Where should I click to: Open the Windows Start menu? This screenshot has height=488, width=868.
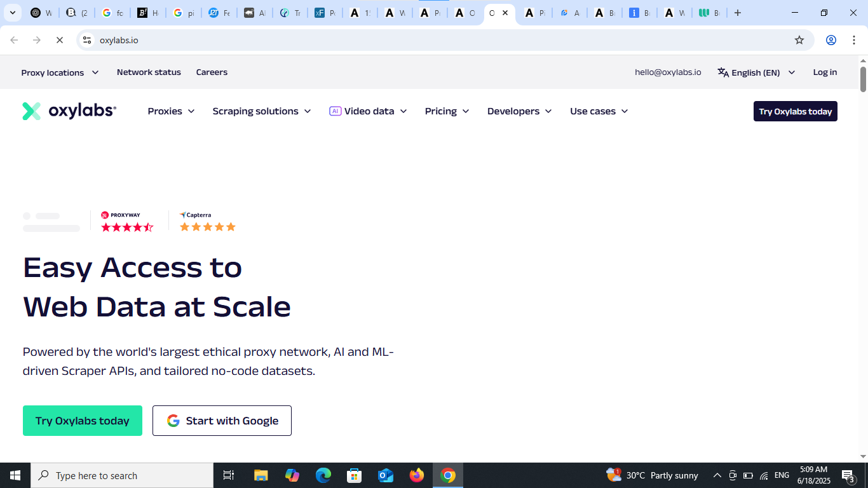(x=15, y=475)
